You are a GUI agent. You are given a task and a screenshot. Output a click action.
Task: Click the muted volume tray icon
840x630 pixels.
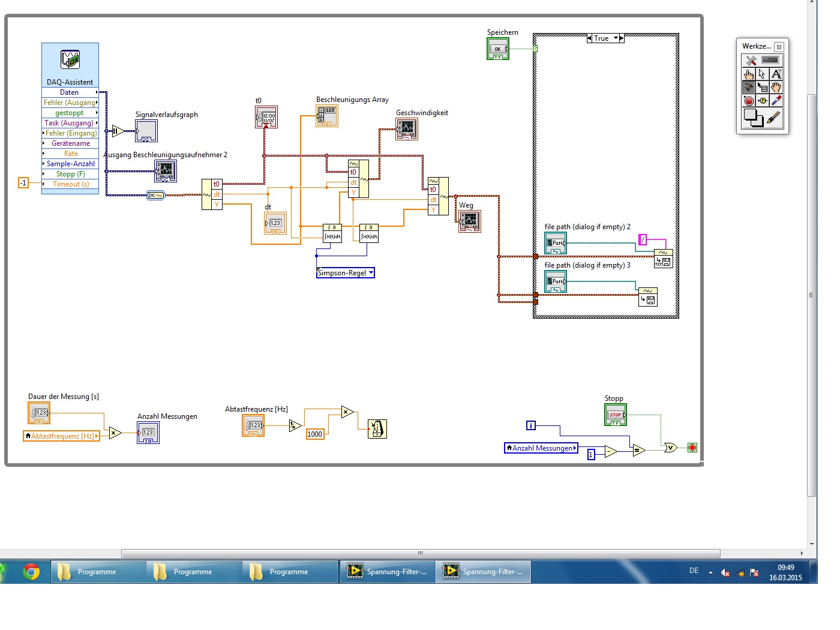point(725,572)
